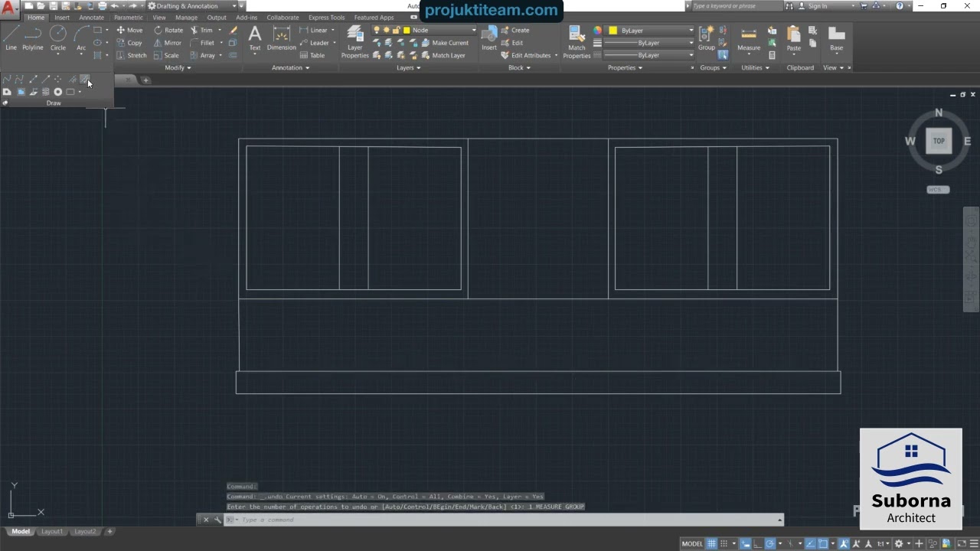Click Match Layer button
This screenshot has width=980, height=551.
(443, 55)
